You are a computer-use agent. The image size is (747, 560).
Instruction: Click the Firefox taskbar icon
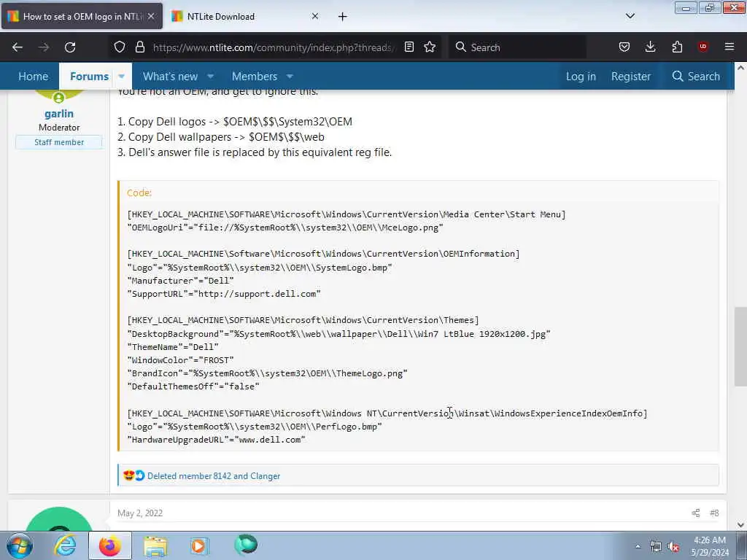[109, 545]
